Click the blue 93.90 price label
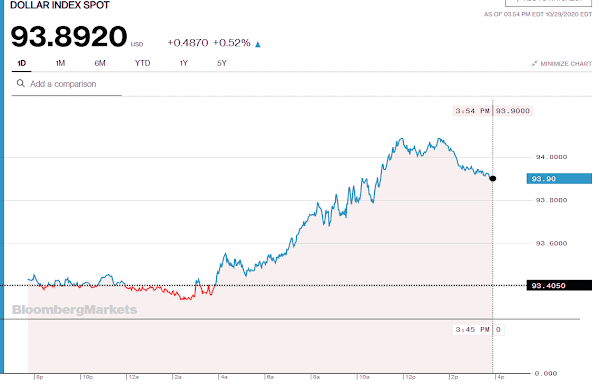 (x=559, y=179)
